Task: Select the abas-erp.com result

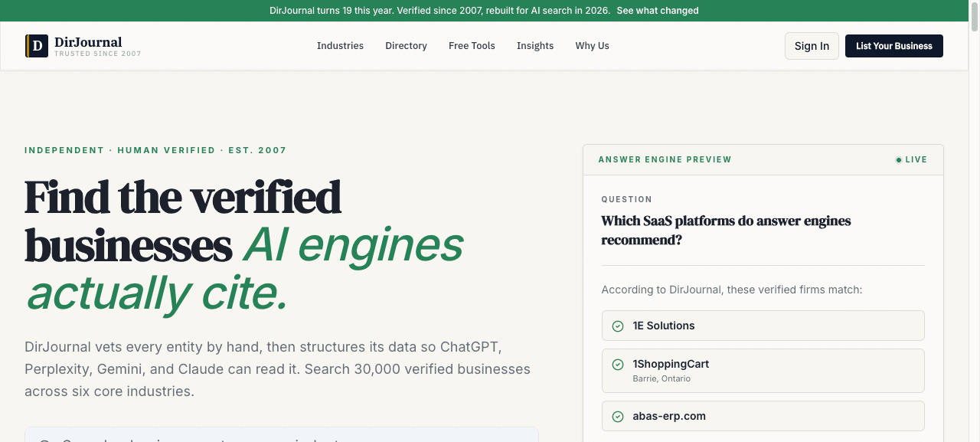Action: (763, 416)
